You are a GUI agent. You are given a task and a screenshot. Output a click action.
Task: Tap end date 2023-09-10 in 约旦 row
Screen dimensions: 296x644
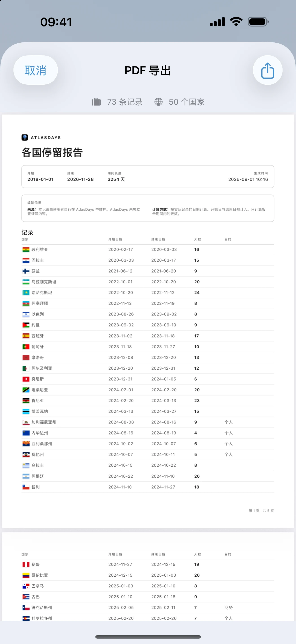[164, 325]
